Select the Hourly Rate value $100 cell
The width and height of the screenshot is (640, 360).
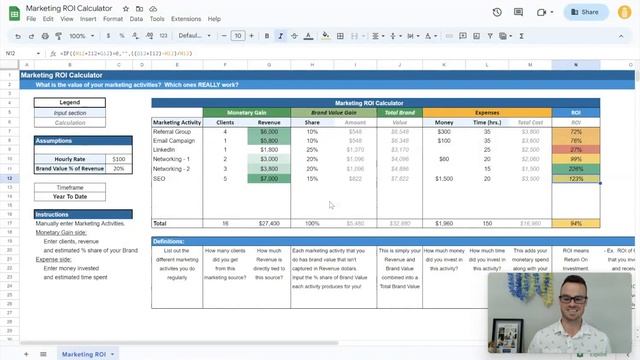point(119,159)
